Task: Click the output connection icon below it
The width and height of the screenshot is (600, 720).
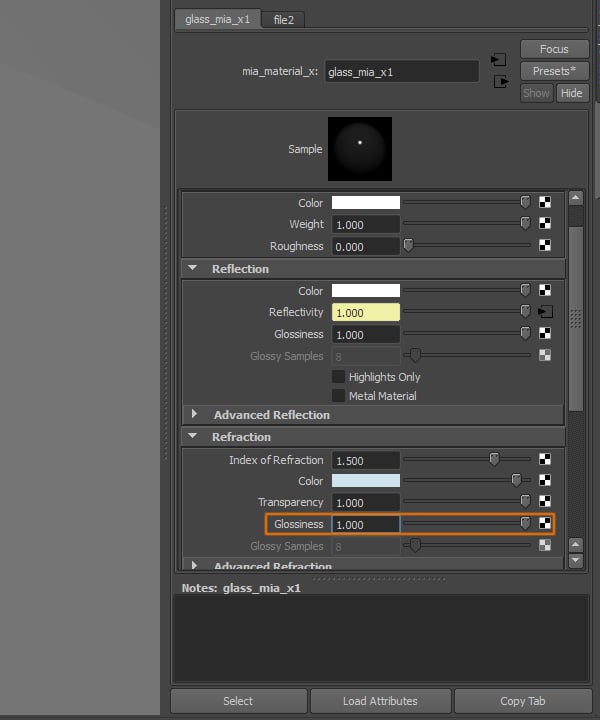Action: tap(499, 81)
